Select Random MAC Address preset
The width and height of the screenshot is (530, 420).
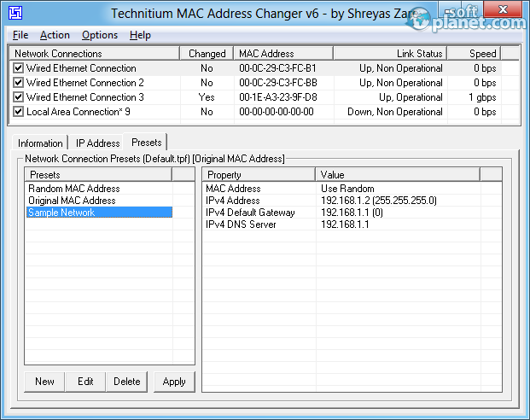coord(74,189)
